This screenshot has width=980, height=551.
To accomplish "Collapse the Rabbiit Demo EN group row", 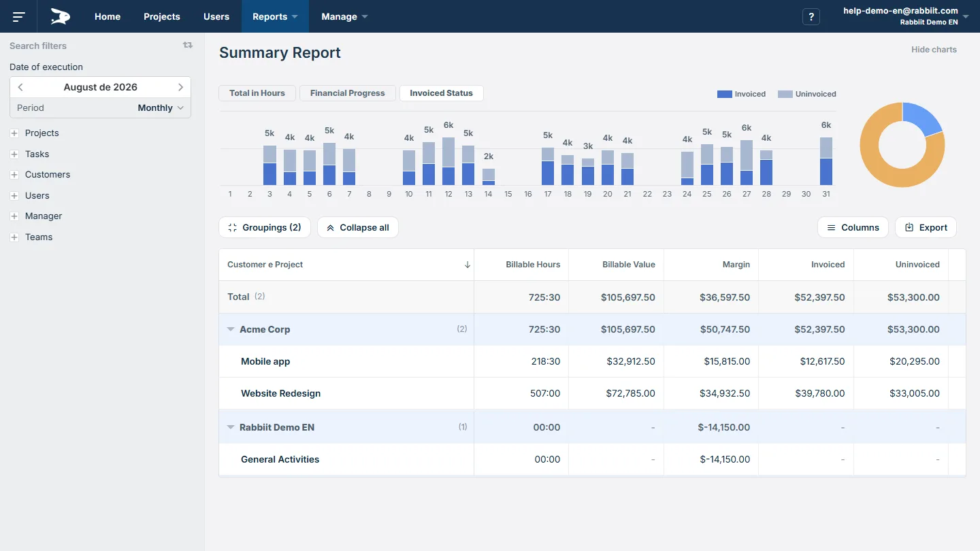I will (x=231, y=427).
